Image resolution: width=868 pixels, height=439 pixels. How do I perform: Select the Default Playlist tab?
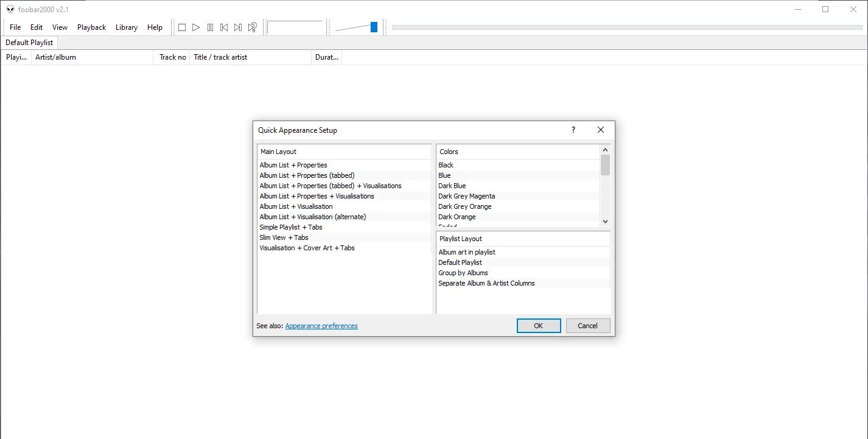(29, 43)
